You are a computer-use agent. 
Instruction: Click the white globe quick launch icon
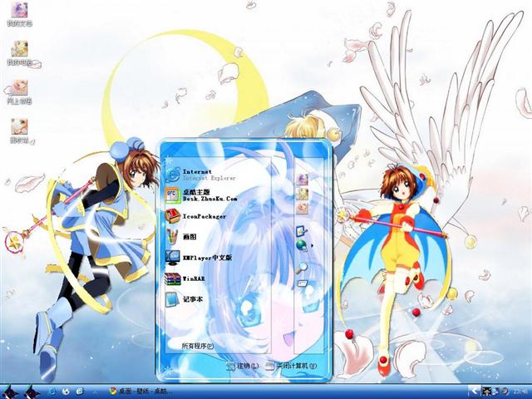coord(66,392)
